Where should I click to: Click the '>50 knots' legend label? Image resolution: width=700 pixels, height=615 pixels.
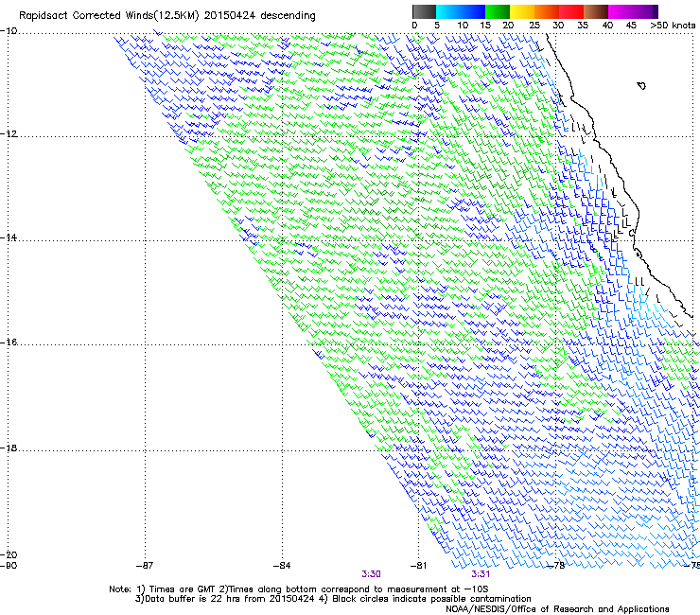673,26
